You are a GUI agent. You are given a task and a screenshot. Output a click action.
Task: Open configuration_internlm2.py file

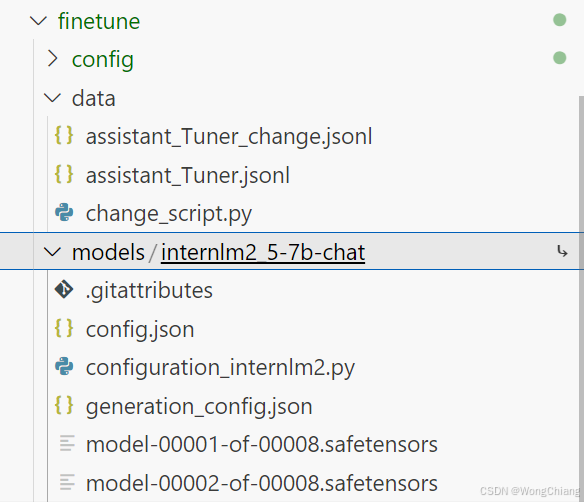click(220, 368)
